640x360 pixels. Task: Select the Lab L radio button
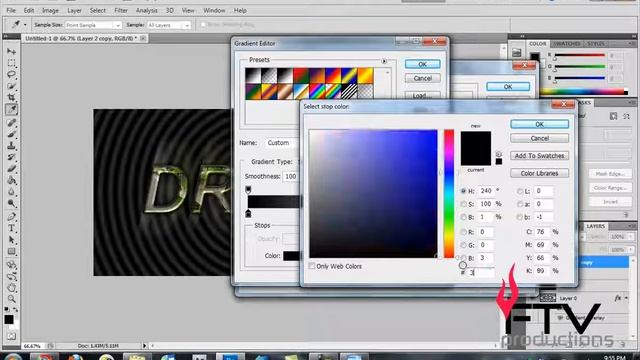pos(520,191)
